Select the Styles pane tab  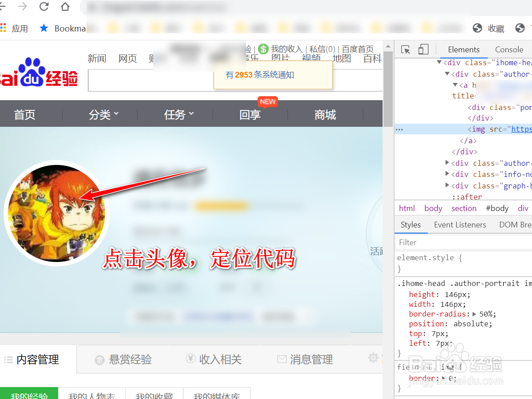point(411,225)
